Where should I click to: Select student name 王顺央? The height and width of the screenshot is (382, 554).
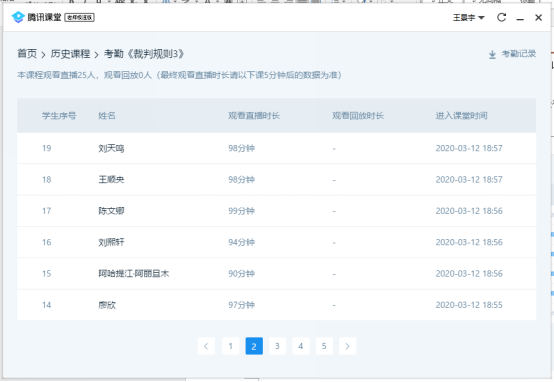[111, 180]
